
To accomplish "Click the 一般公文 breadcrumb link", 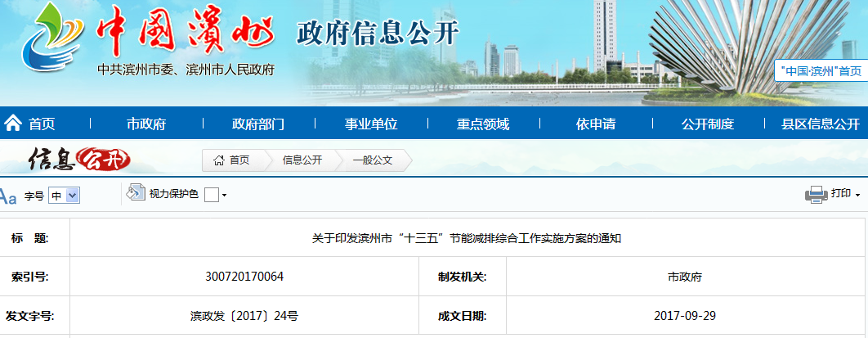I will pyautogui.click(x=373, y=160).
